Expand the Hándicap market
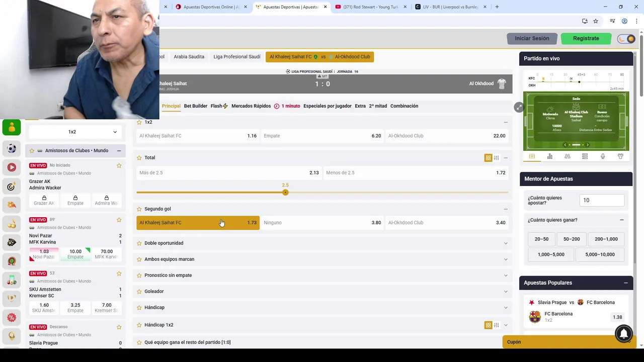The width and height of the screenshot is (644, 362). pos(506,307)
